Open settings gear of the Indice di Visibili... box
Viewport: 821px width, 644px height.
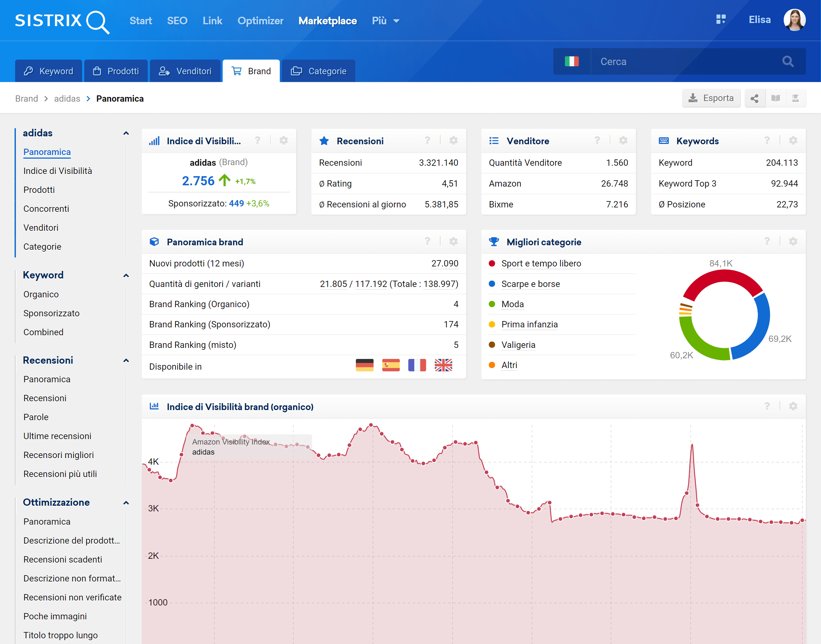tap(284, 141)
